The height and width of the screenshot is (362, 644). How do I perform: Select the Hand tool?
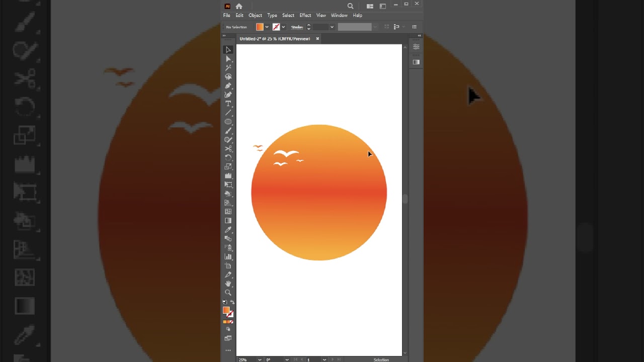228,284
